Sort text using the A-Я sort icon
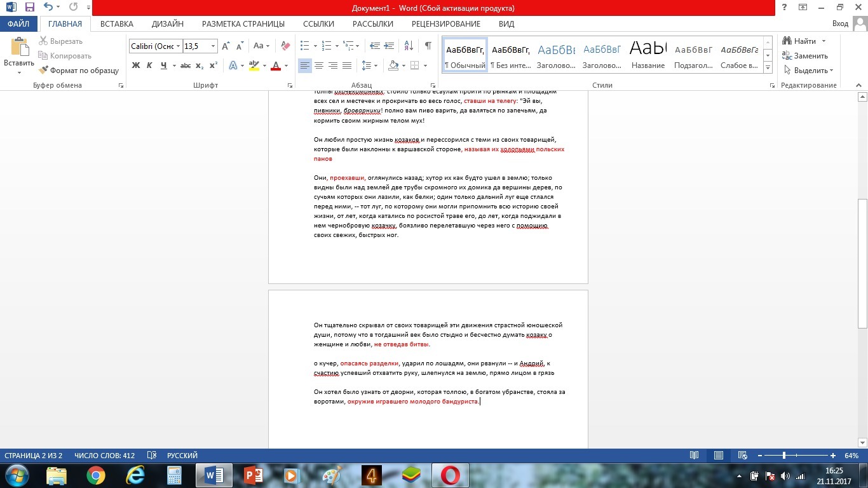 tap(409, 46)
